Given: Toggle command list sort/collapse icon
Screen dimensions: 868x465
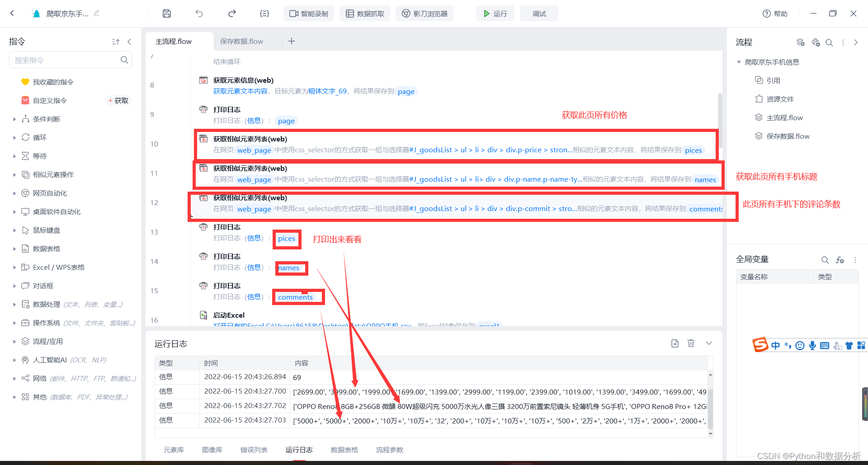Looking at the screenshot, I should pyautogui.click(x=116, y=42).
